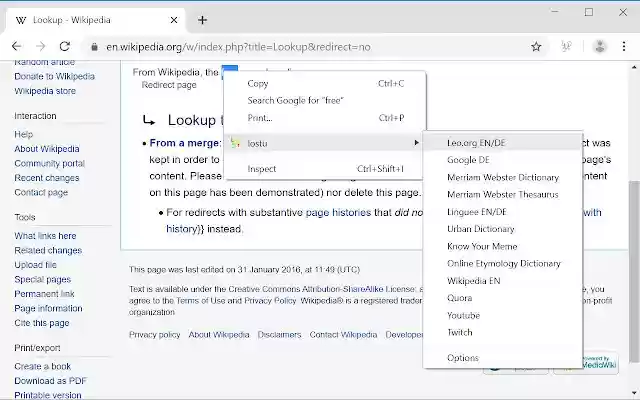Screen dimensions: 640x400
Task: Select Quora from submenu
Action: tap(503, 298)
